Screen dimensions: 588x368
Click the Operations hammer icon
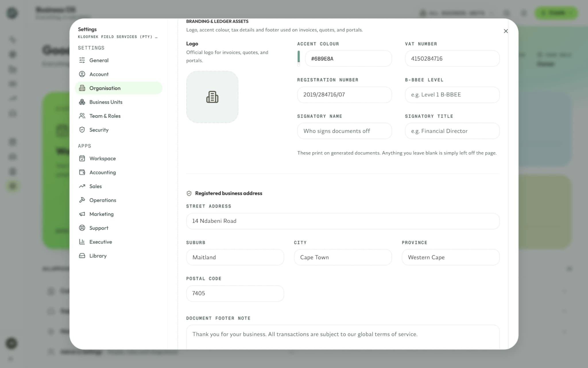point(82,200)
